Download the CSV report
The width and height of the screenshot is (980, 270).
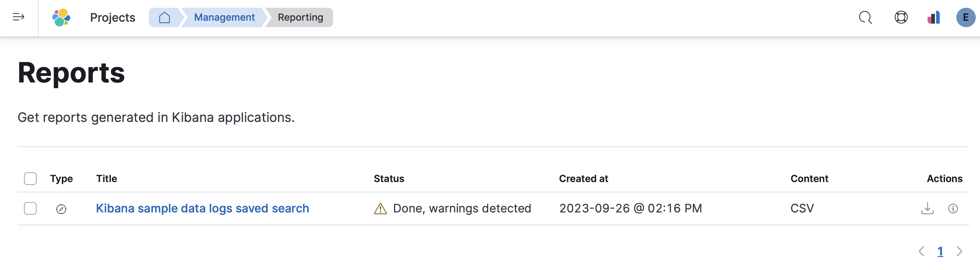[927, 209]
